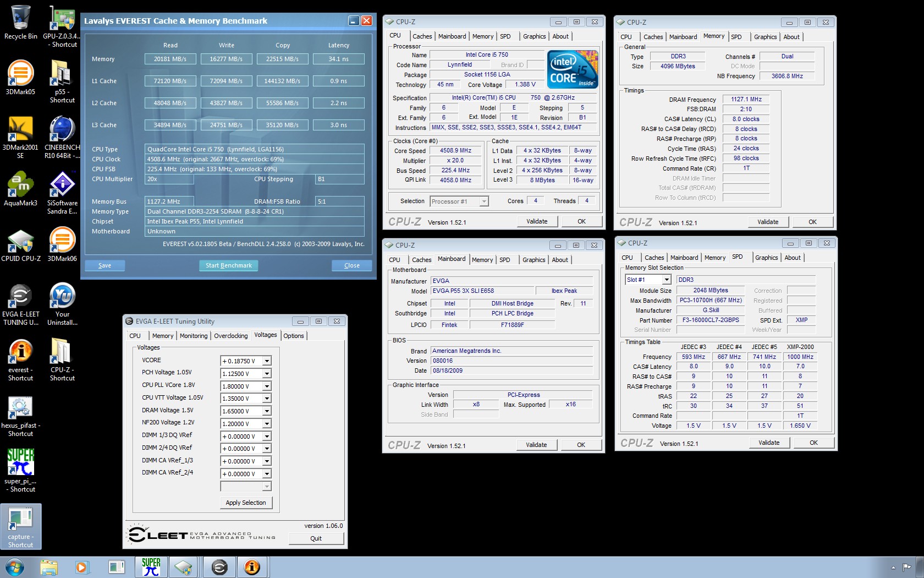Switch to E-LEET taskbar button

[219, 567]
